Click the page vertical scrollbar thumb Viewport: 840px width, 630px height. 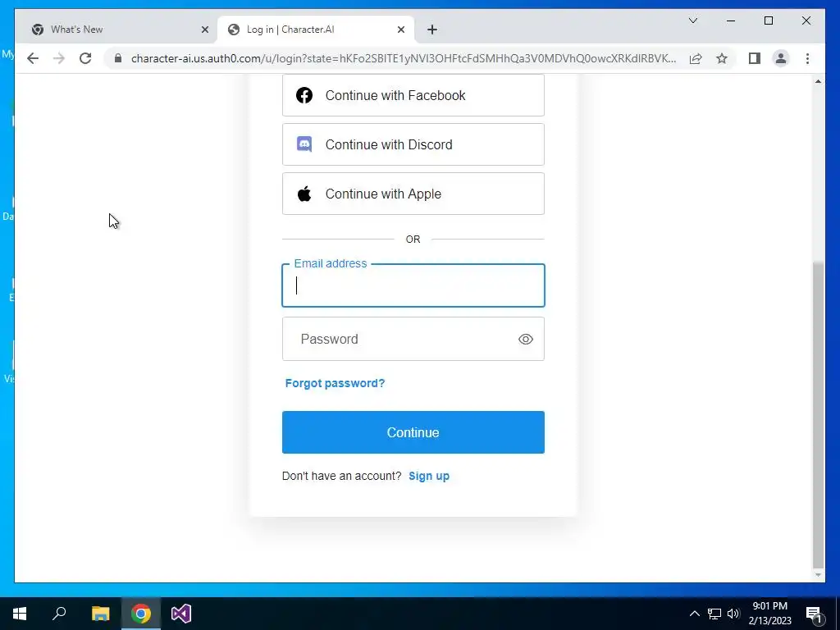(x=818, y=414)
